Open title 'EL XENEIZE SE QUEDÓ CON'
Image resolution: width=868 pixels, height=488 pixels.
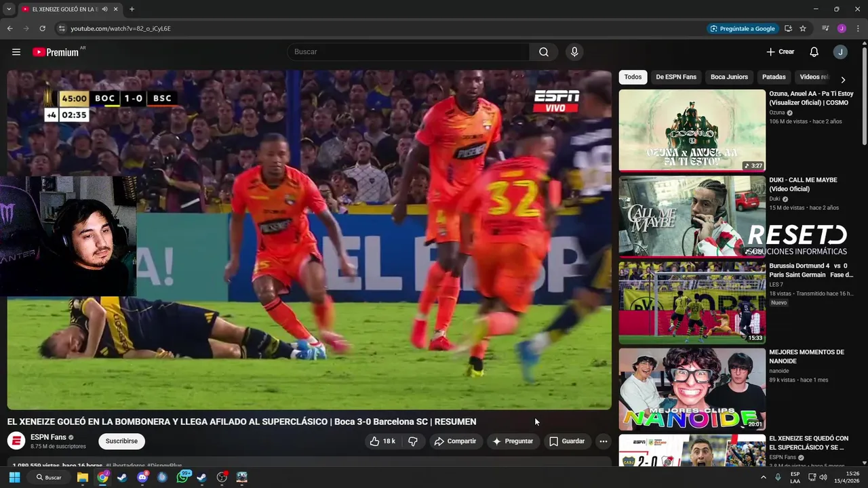tap(808, 443)
